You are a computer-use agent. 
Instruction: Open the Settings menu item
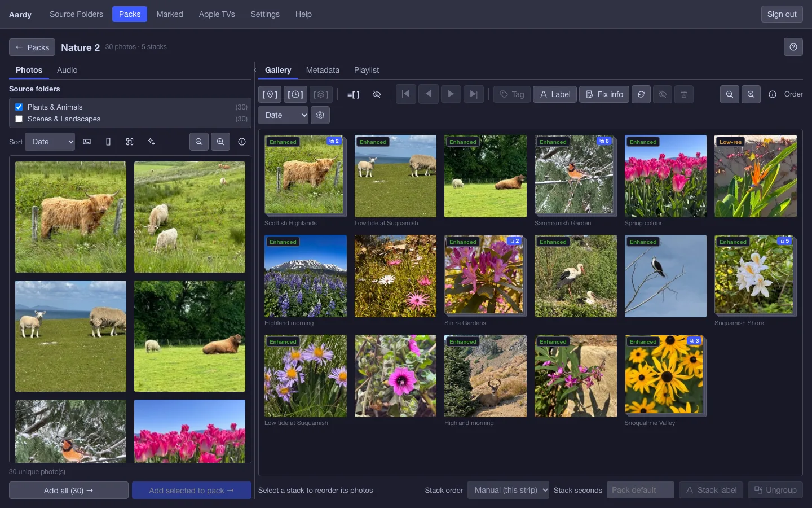pyautogui.click(x=265, y=14)
